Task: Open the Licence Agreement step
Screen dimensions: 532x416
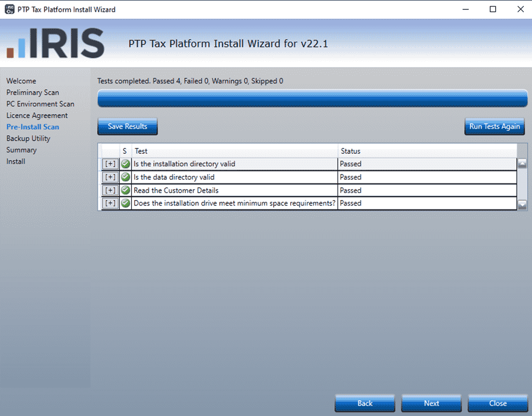Action: (x=37, y=115)
